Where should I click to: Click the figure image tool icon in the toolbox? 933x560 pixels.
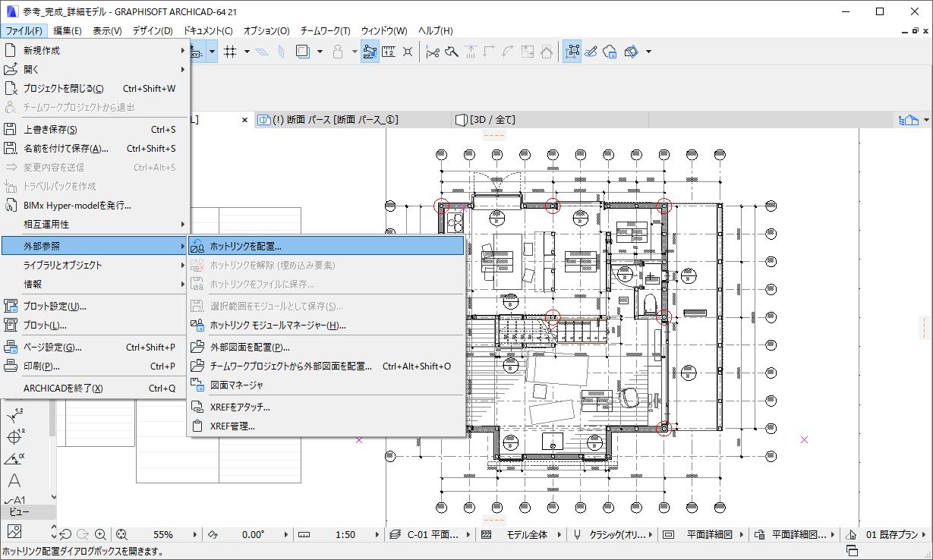tap(14, 530)
